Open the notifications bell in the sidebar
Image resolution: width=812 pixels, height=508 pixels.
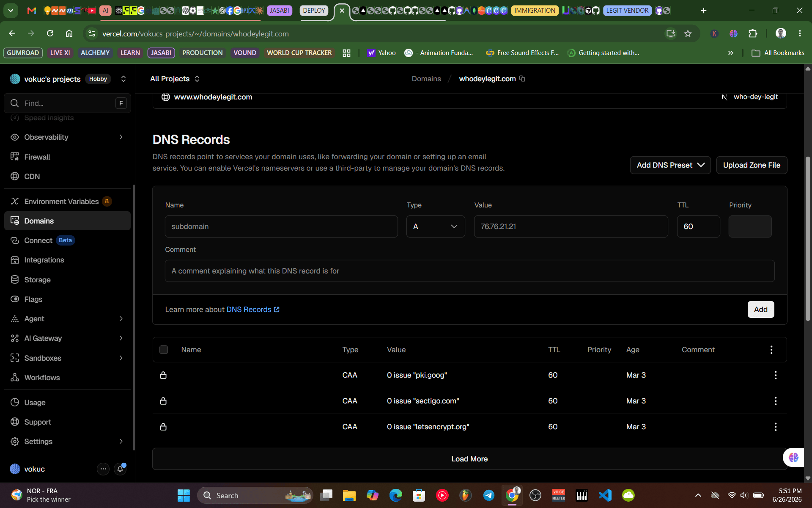coord(121,469)
